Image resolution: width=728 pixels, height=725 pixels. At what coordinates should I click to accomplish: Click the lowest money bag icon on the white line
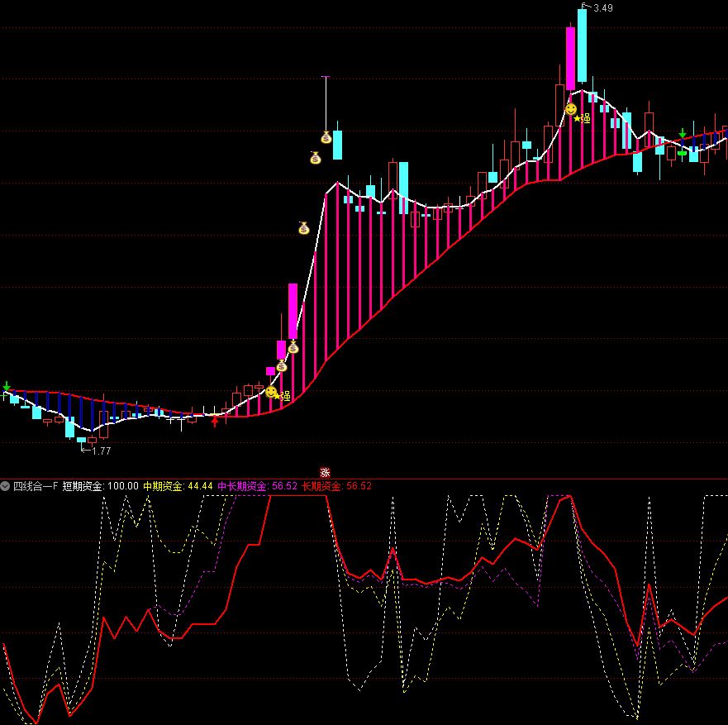282,365
